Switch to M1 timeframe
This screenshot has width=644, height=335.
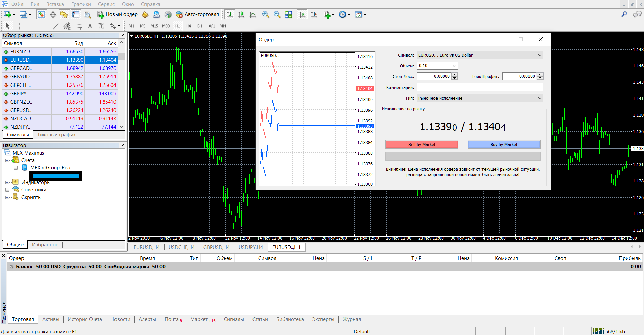(x=131, y=26)
